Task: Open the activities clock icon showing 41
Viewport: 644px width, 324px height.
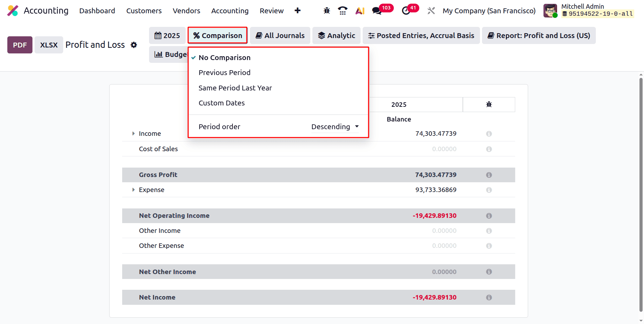Action: click(x=406, y=10)
